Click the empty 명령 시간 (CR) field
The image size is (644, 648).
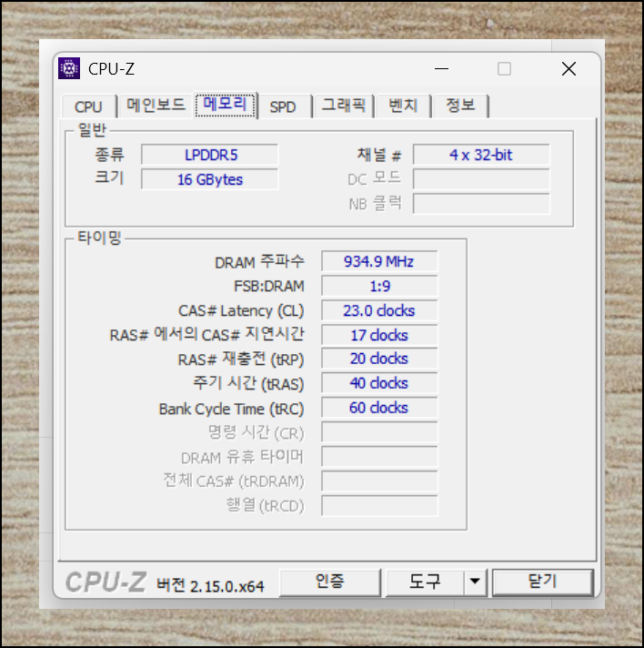pos(379,432)
